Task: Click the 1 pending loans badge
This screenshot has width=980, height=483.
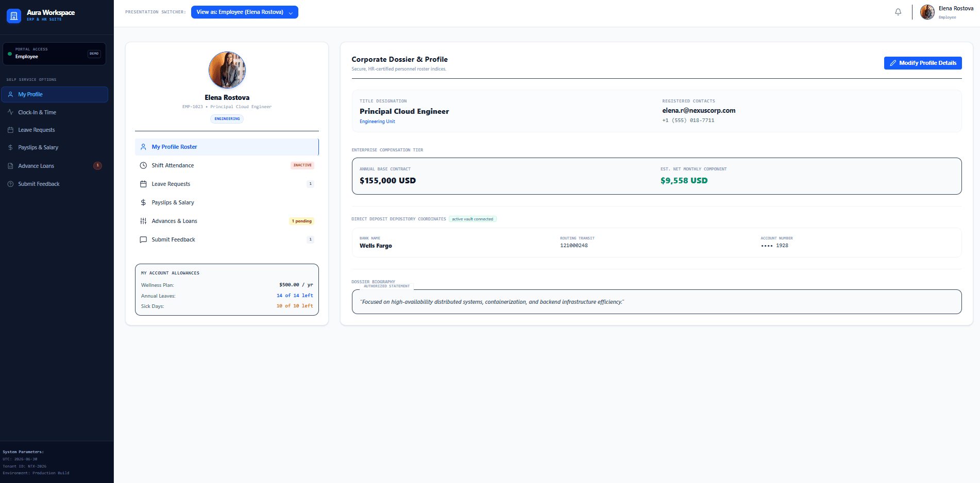Action: coord(301,221)
